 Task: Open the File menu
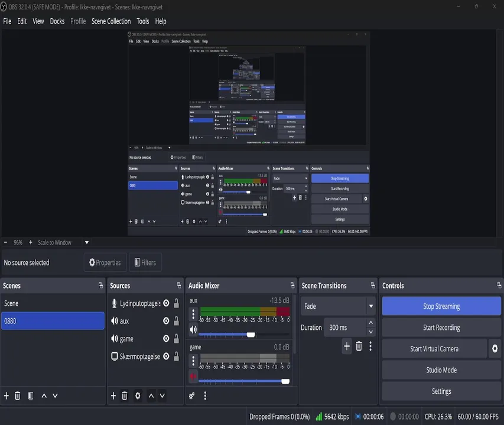click(x=7, y=21)
